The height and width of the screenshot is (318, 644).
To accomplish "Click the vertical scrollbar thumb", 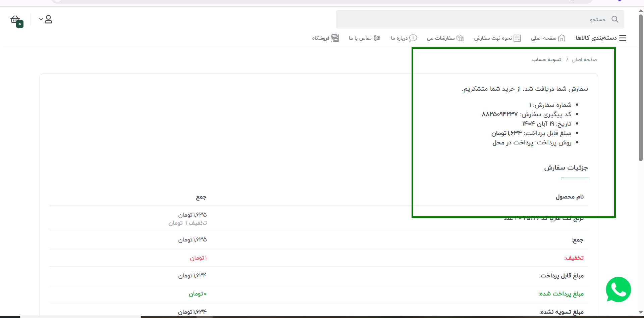I will pos(641,87).
